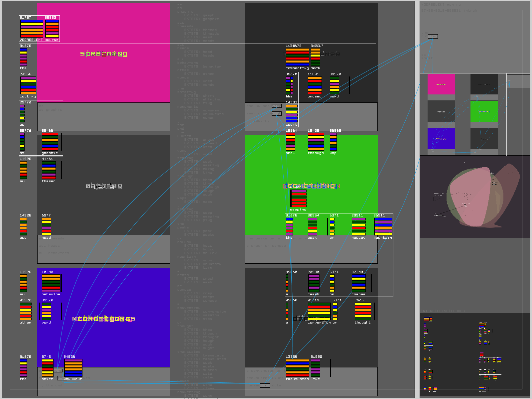
Task: Click the 'thought' color bars 2886
Action: click(363, 311)
